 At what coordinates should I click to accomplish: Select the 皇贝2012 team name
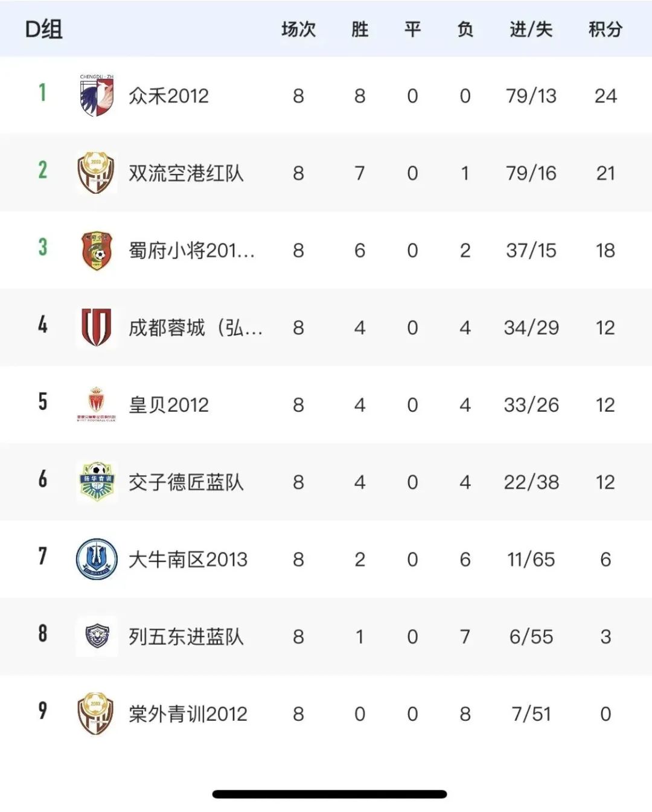tap(168, 405)
